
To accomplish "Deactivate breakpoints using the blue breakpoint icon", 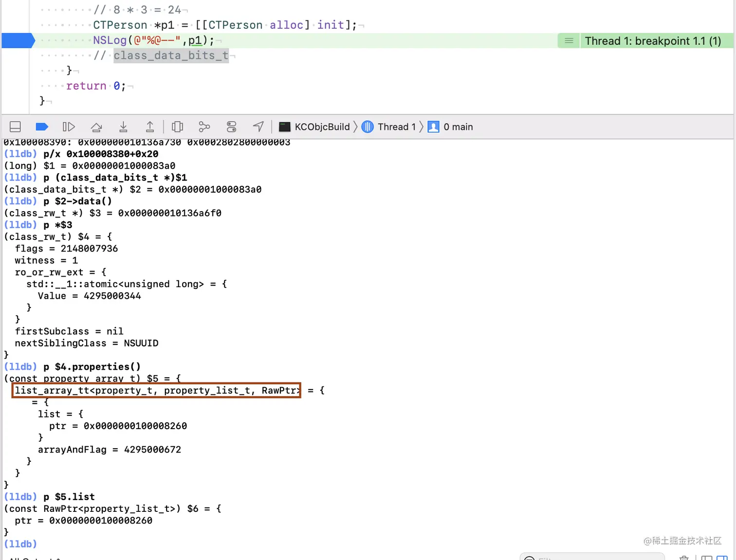I will (x=42, y=127).
